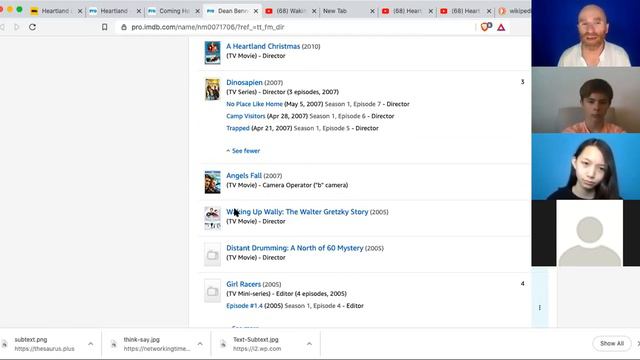Close the Coming Home tab
The image size is (640, 360).
pos(198,11)
